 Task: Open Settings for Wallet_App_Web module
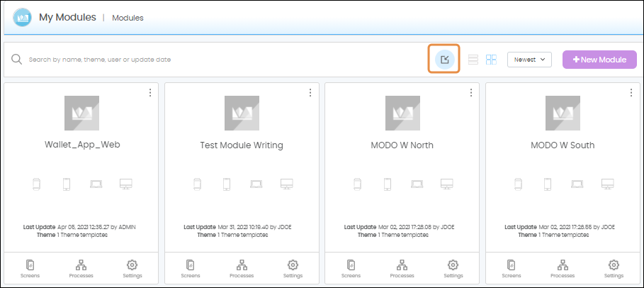[132, 268]
